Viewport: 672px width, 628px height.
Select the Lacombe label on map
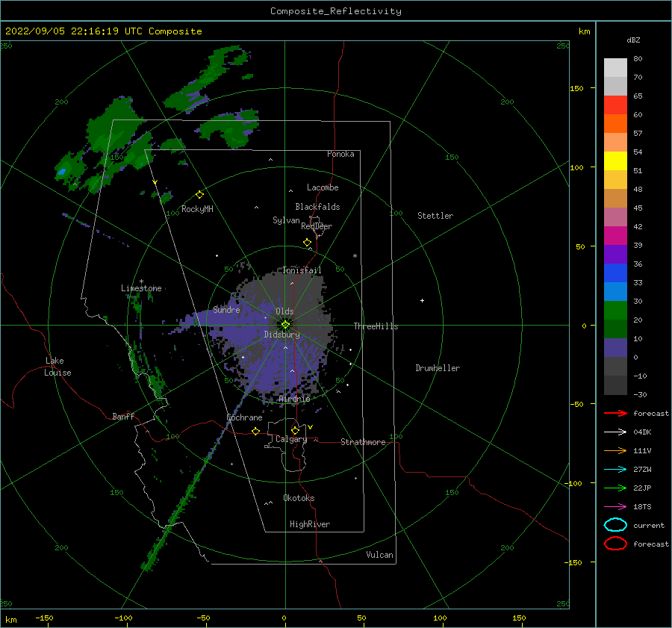point(323,187)
